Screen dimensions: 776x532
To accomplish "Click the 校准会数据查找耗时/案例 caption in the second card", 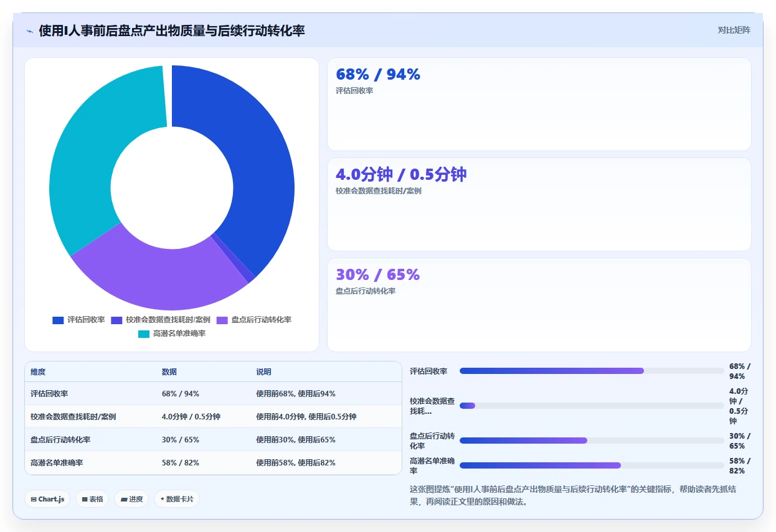I will click(379, 191).
